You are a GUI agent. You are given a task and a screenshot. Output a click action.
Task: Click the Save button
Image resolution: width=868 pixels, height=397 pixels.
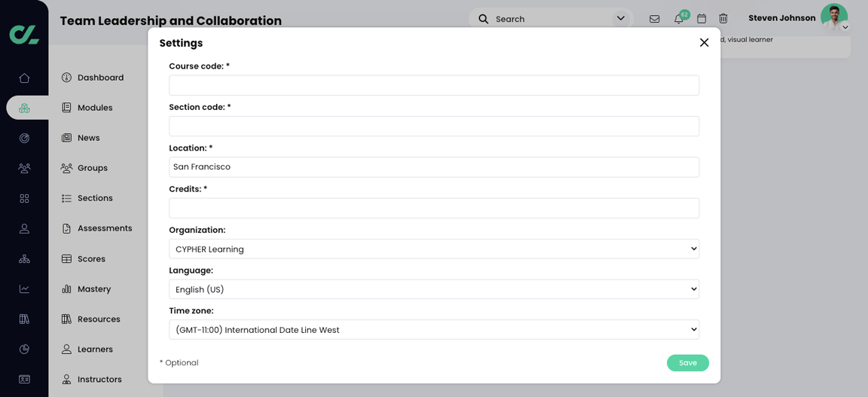pyautogui.click(x=687, y=362)
